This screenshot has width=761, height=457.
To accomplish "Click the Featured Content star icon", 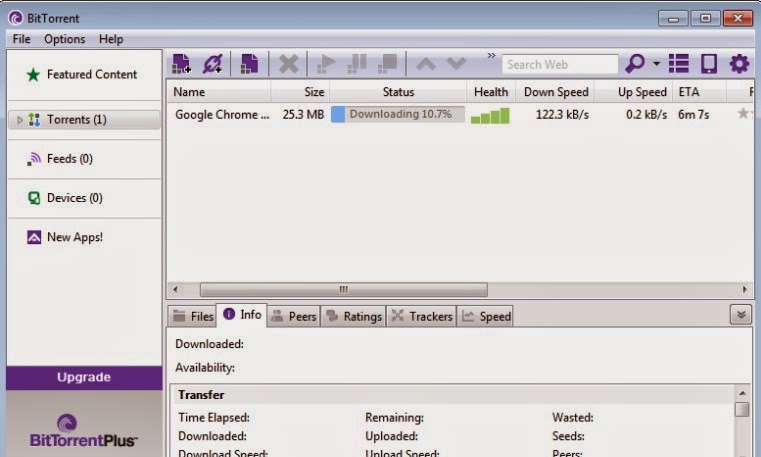I will (33, 75).
